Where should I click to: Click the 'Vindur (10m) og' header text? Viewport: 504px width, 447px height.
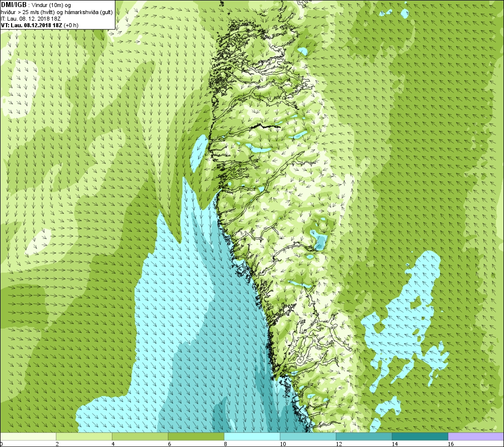[51, 6]
